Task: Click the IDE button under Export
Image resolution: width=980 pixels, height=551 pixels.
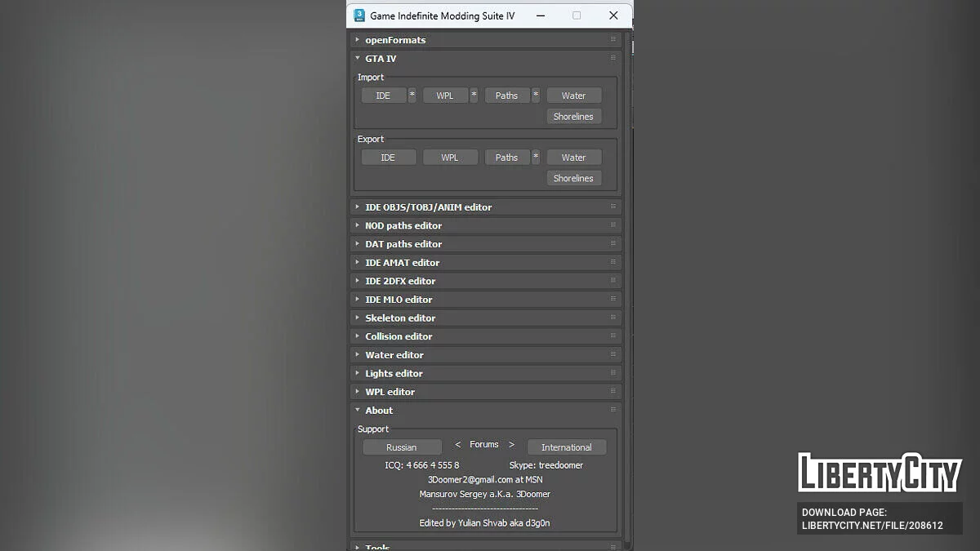Action: [x=389, y=158]
